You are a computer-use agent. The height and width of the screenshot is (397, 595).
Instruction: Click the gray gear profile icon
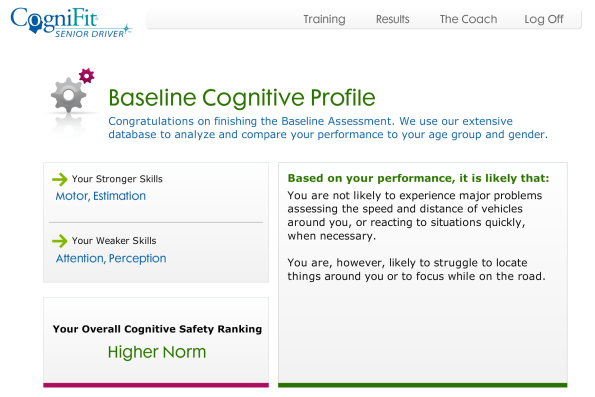click(69, 95)
